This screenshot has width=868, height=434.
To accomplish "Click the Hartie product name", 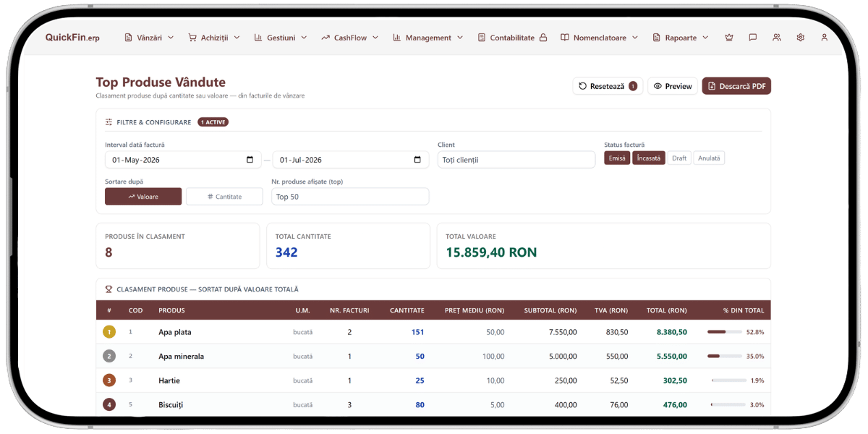I will [169, 380].
